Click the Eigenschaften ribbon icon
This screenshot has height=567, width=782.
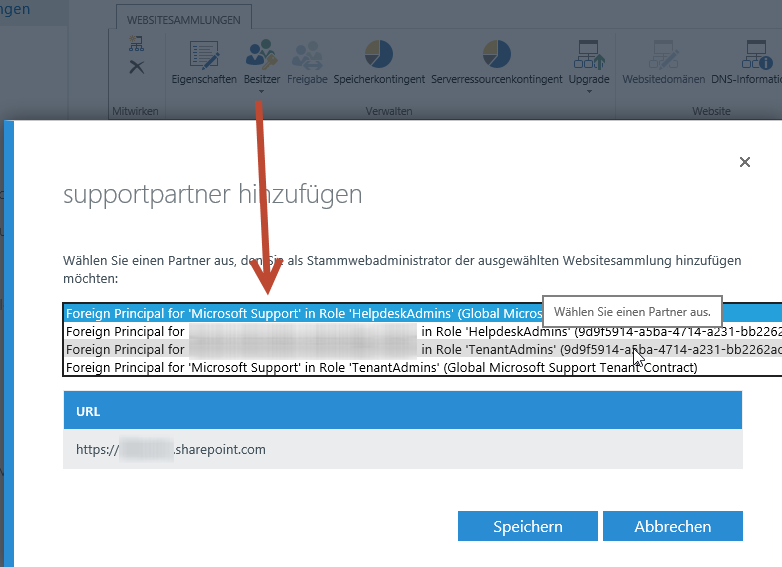204,54
